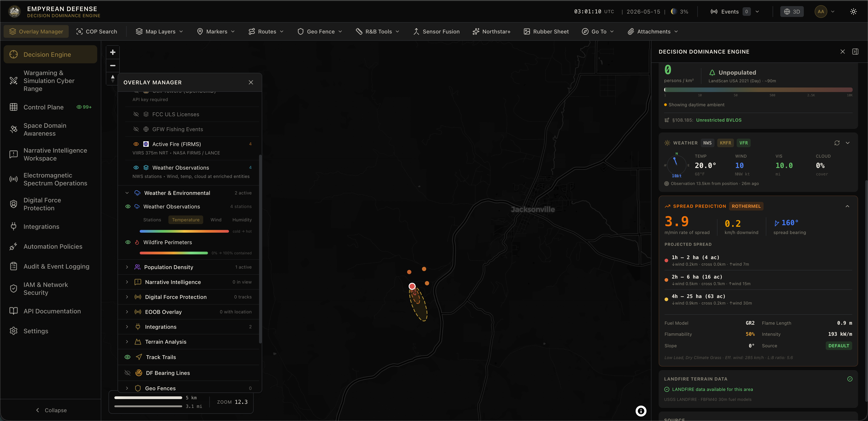This screenshot has width=868, height=421.
Task: Open Decision Engine in sidebar
Action: click(x=50, y=54)
